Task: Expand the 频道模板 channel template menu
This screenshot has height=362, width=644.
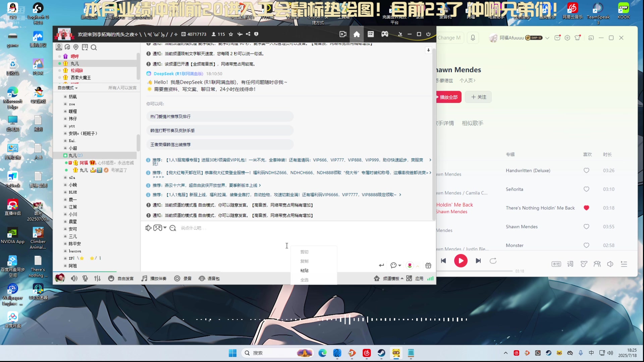Action: click(x=389, y=279)
